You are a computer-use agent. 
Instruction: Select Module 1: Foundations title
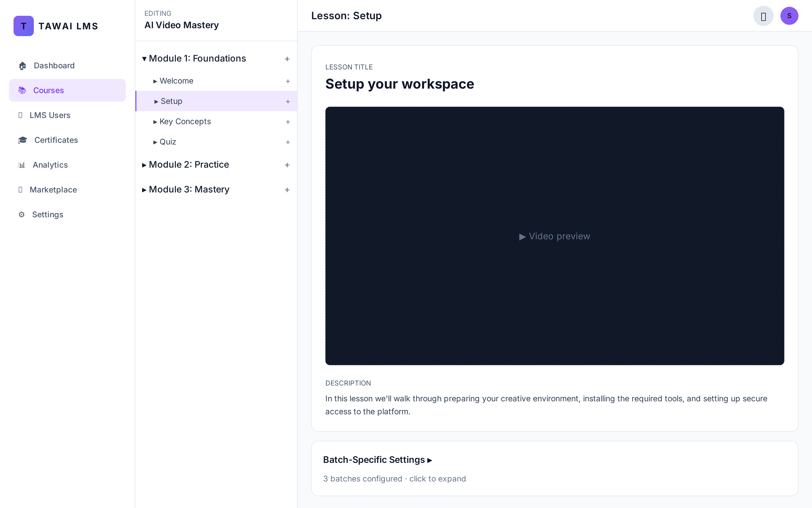pos(197,58)
